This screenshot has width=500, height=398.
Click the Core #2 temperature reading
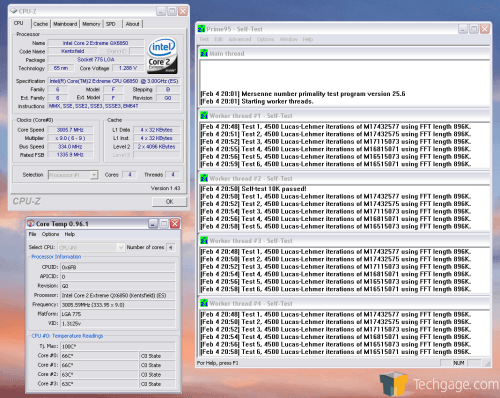coord(100,375)
